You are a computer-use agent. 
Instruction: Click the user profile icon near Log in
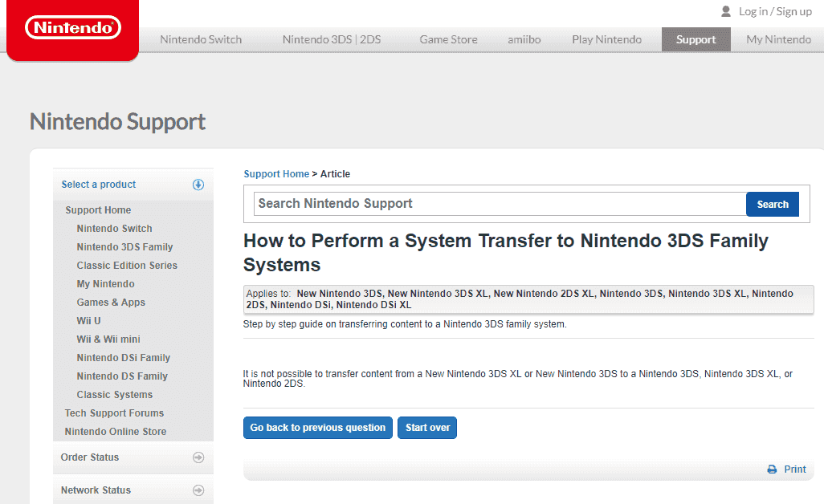726,11
